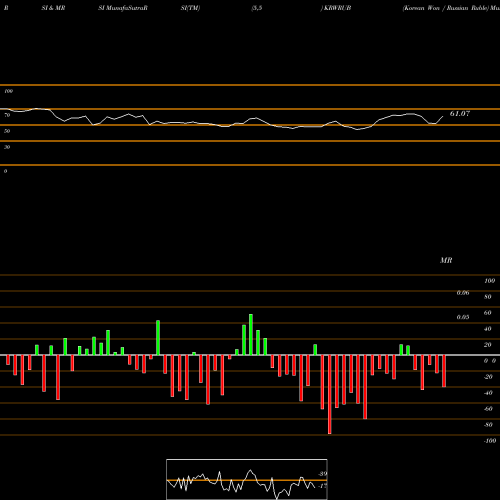Click the 0.05 value label in MR panel

pyautogui.click(x=463, y=317)
